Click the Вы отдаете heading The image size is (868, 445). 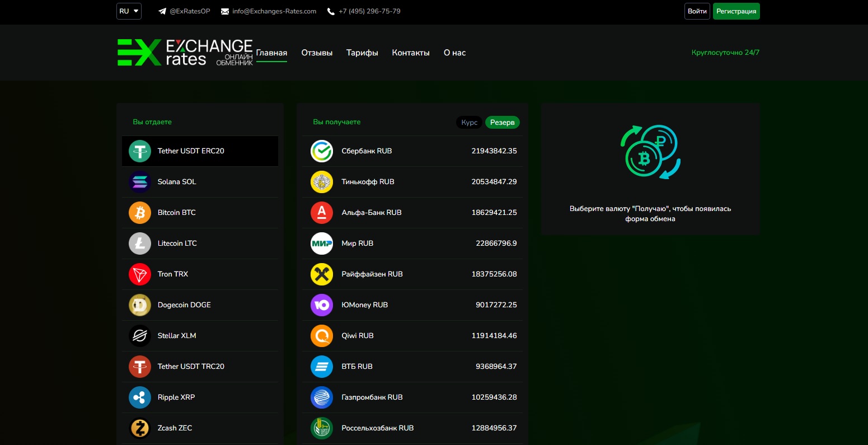pyautogui.click(x=152, y=122)
